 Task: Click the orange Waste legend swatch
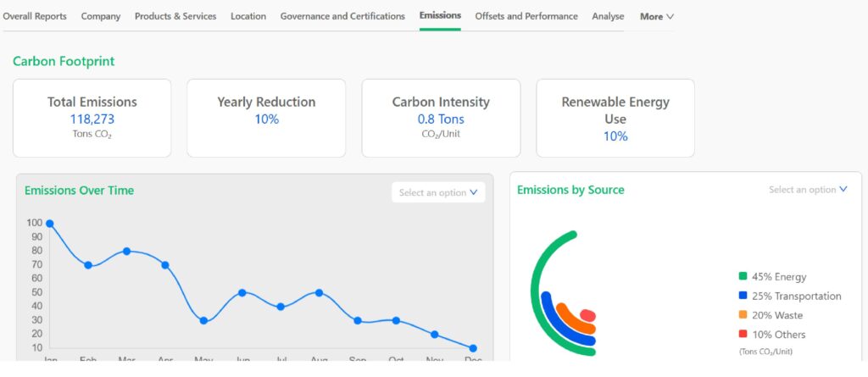click(743, 315)
